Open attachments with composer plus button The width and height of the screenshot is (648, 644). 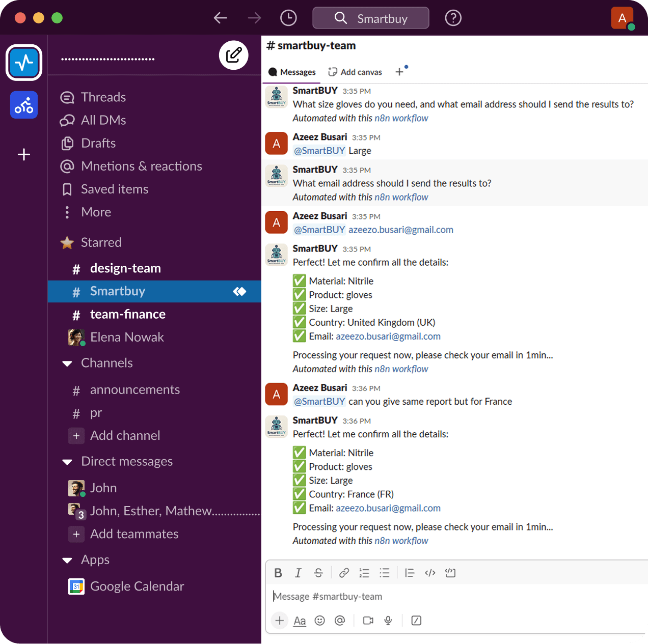(279, 621)
